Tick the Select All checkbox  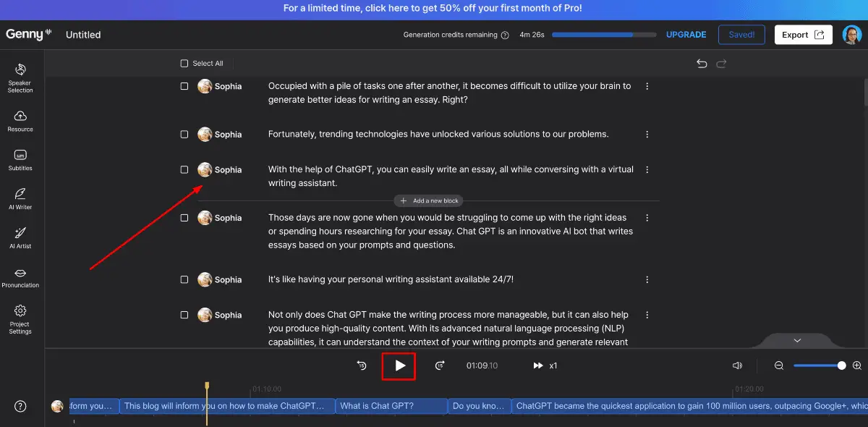(184, 64)
